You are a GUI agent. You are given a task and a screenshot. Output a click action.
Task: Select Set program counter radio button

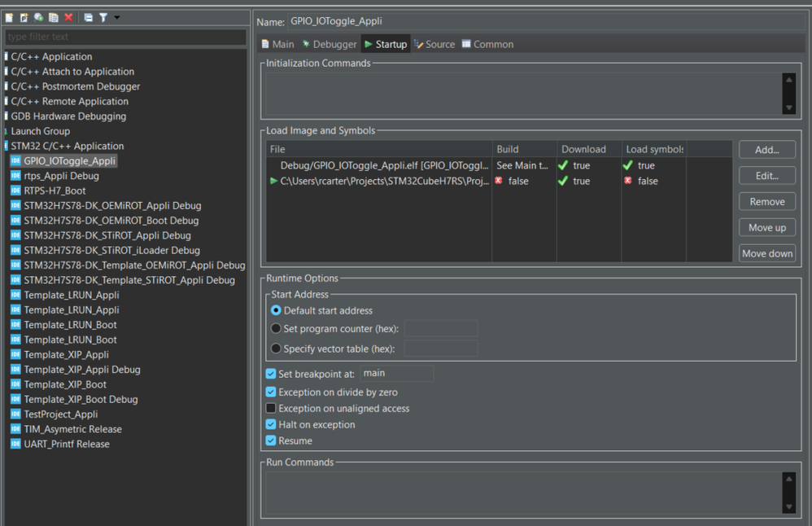276,329
